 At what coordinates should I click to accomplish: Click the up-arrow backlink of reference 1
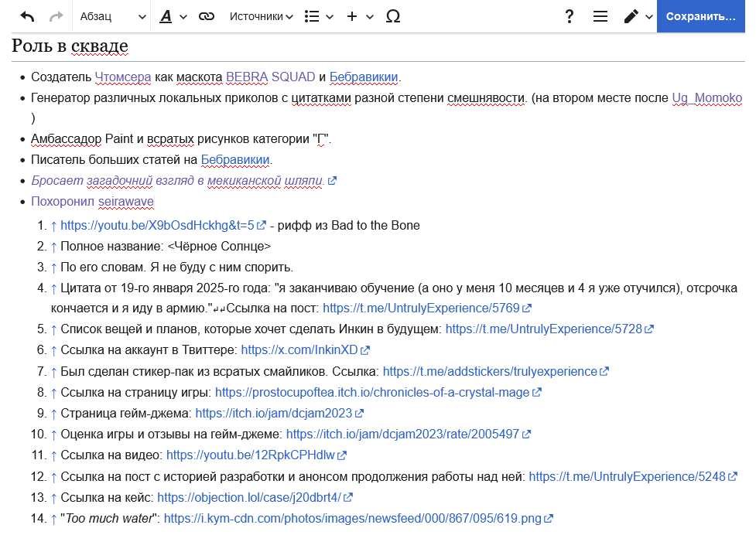click(x=53, y=226)
